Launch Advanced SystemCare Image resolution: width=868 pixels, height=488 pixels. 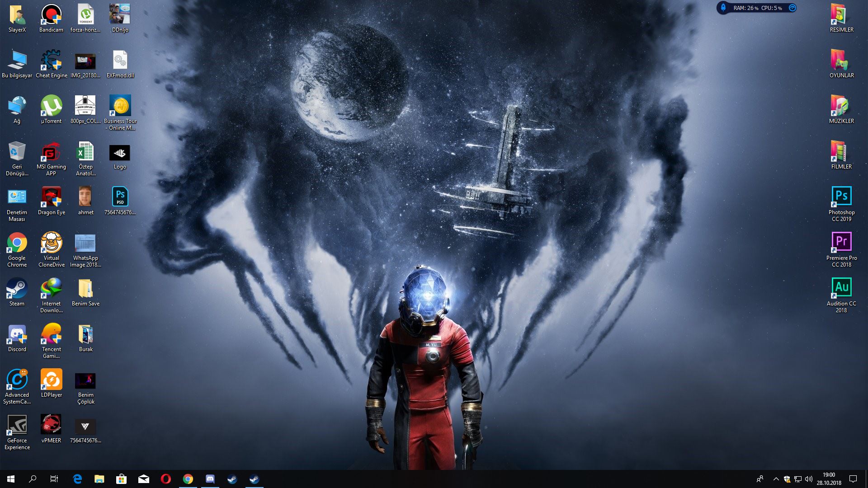tap(17, 386)
